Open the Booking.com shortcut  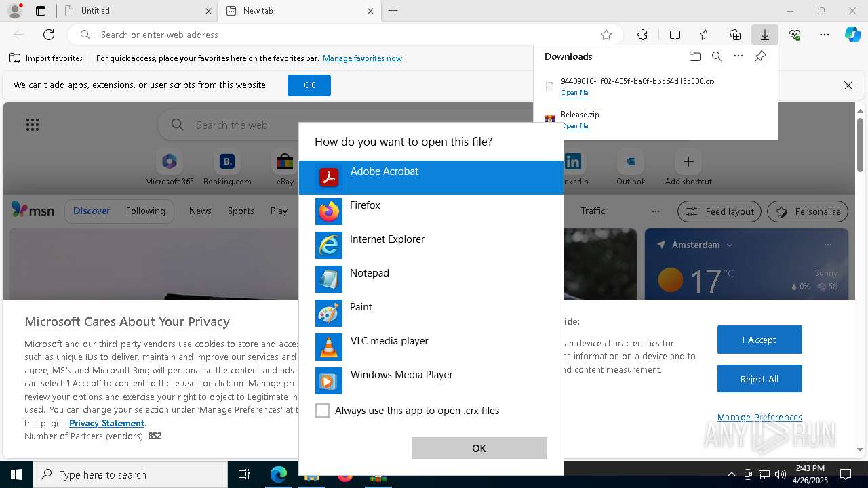tap(227, 167)
